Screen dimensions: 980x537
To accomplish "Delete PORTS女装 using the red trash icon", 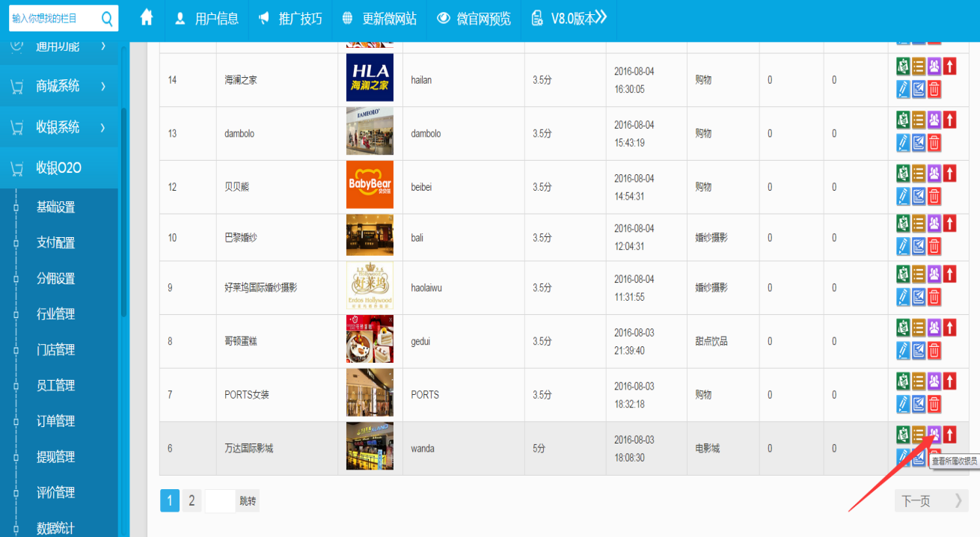I will [934, 404].
